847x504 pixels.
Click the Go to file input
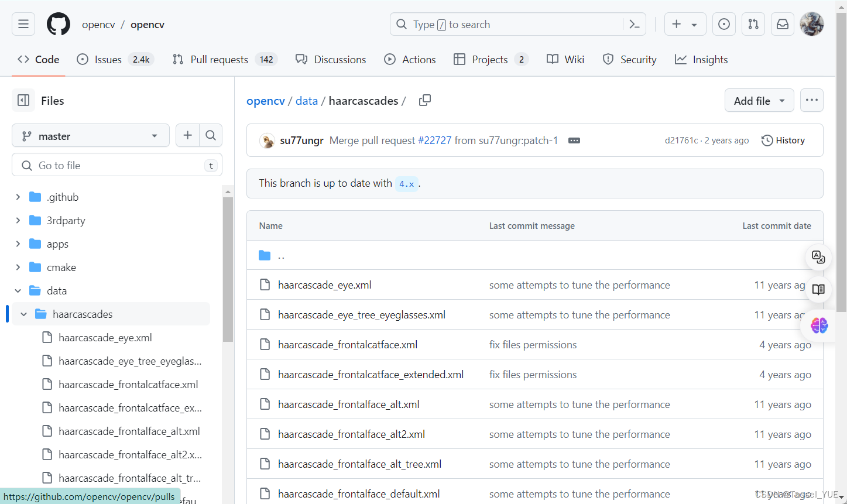[117, 165]
